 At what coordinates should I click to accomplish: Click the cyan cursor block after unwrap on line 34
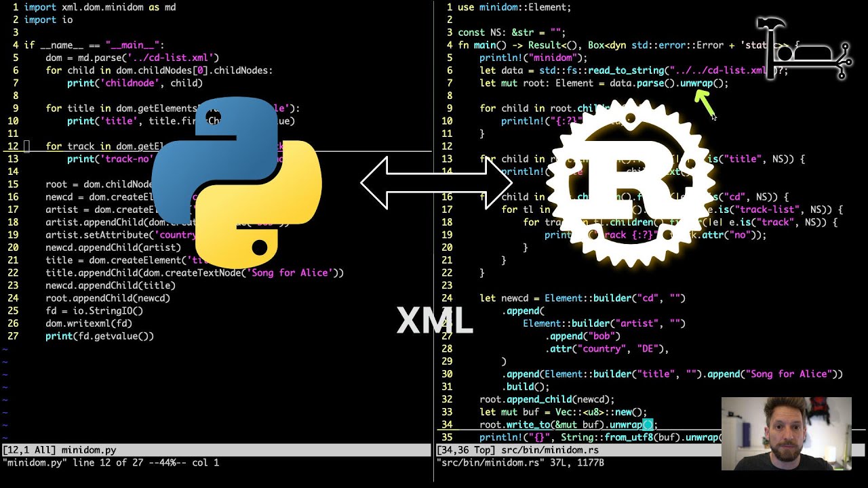[x=648, y=425]
